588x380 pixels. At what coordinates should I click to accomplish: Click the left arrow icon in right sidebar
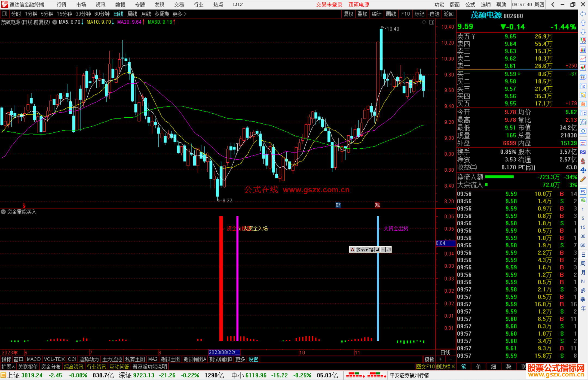(x=583, y=14)
